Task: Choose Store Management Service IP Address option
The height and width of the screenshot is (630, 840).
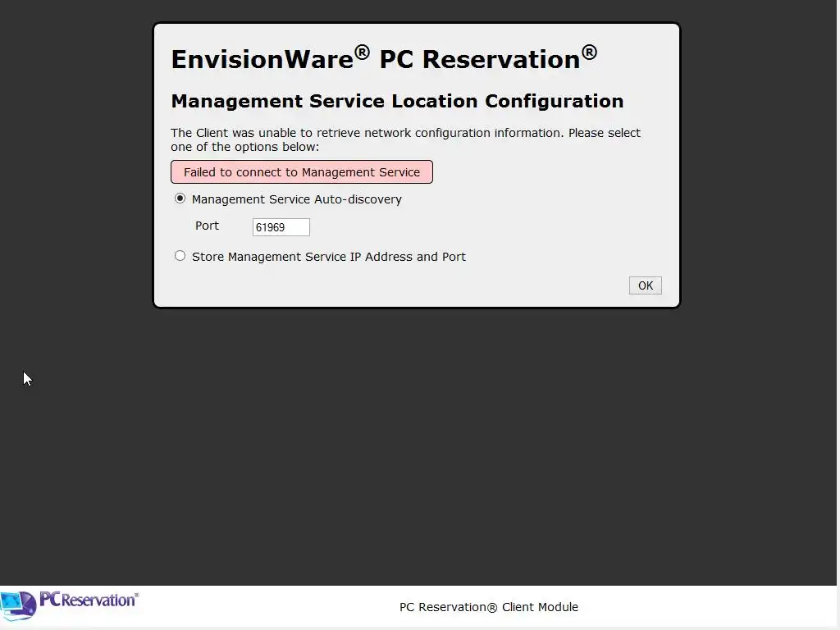Action: [x=180, y=256]
